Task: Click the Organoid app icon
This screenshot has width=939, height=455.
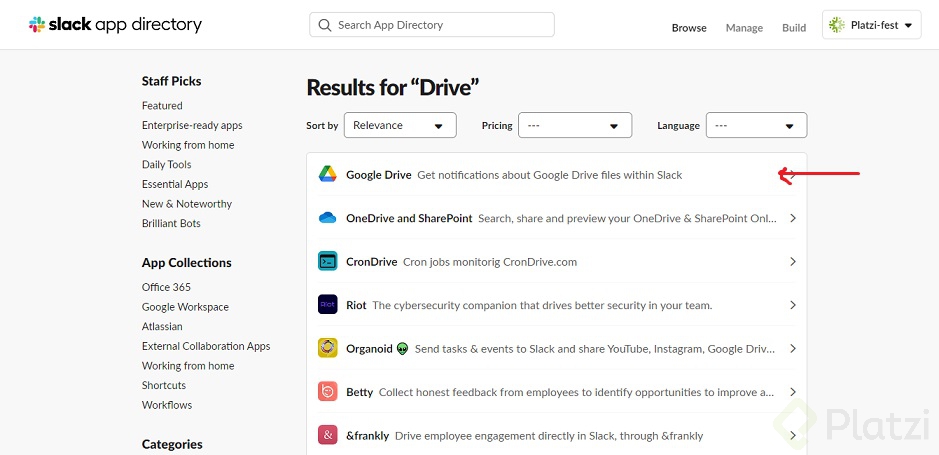Action: [x=328, y=348]
